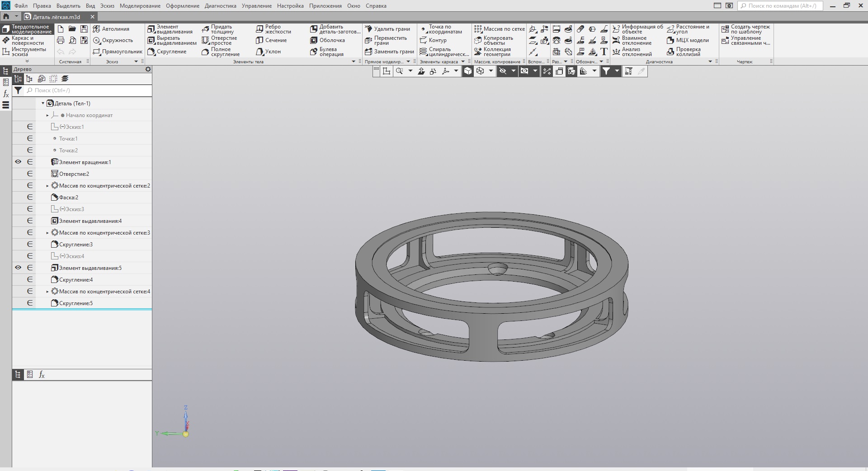Click the Отверстие простое button

[220, 40]
